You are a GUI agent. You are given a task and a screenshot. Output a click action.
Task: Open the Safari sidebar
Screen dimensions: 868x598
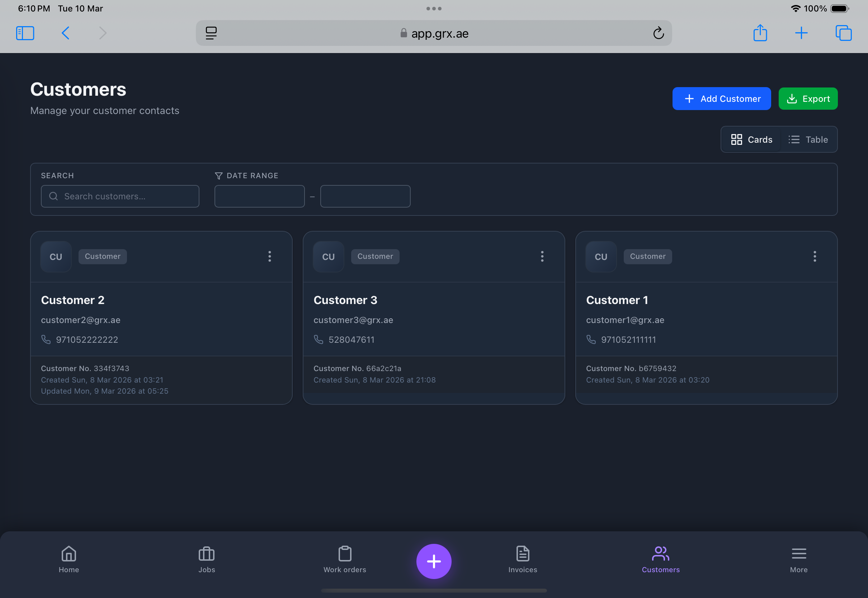[x=25, y=33]
